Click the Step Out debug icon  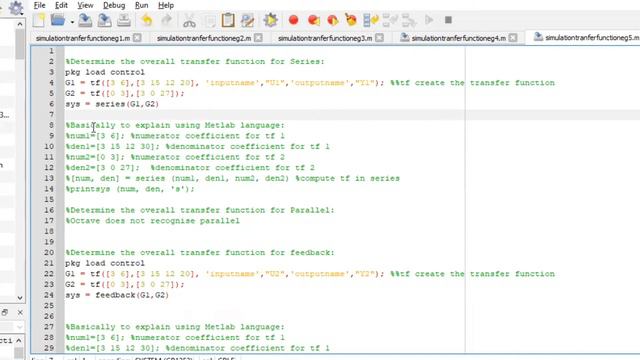(x=409, y=20)
